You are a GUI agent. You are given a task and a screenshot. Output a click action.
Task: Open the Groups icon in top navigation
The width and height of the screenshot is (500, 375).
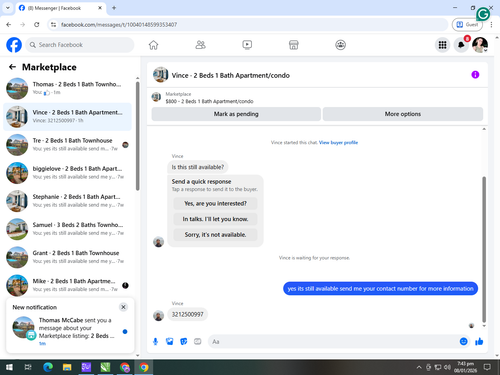340,45
